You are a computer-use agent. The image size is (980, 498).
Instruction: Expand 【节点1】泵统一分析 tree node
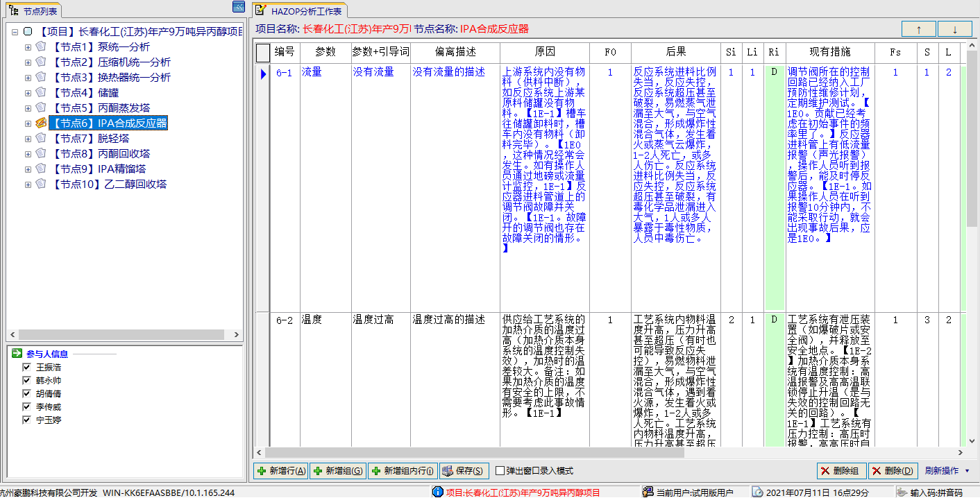pos(28,47)
